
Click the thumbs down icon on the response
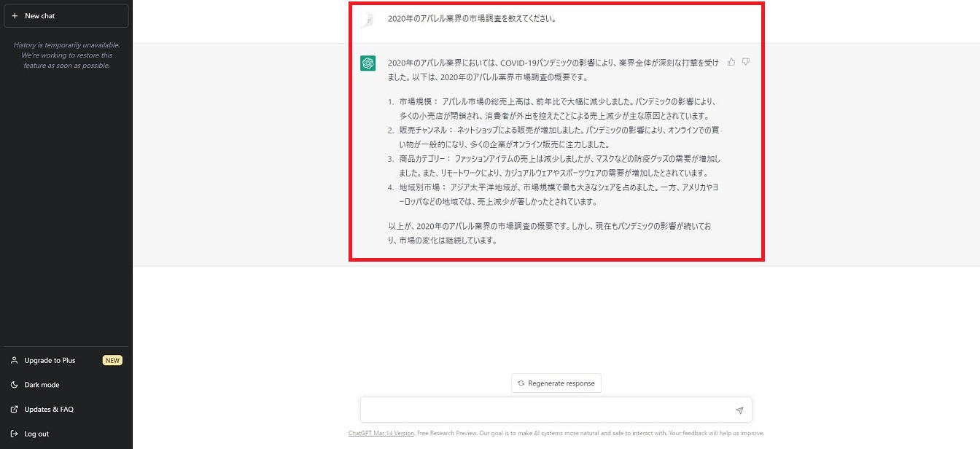746,63
